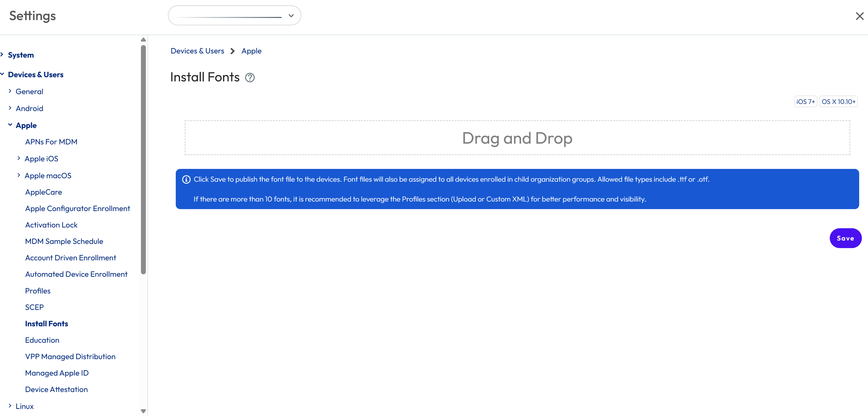Screen dimensions: 868x417
Task: Click the sidebar scrollbar thumb
Action: 143,160
